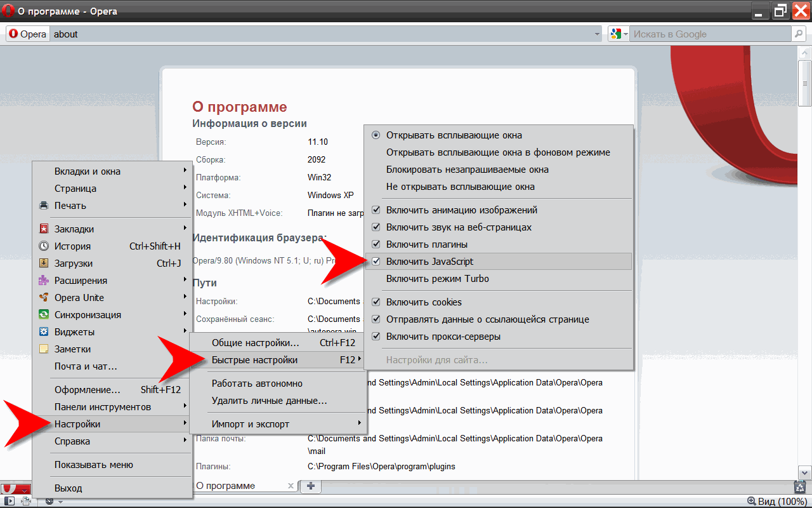Viewport: 812px width, 508px height.
Task: Click the downloads icon beside Загрузки
Action: [44, 264]
